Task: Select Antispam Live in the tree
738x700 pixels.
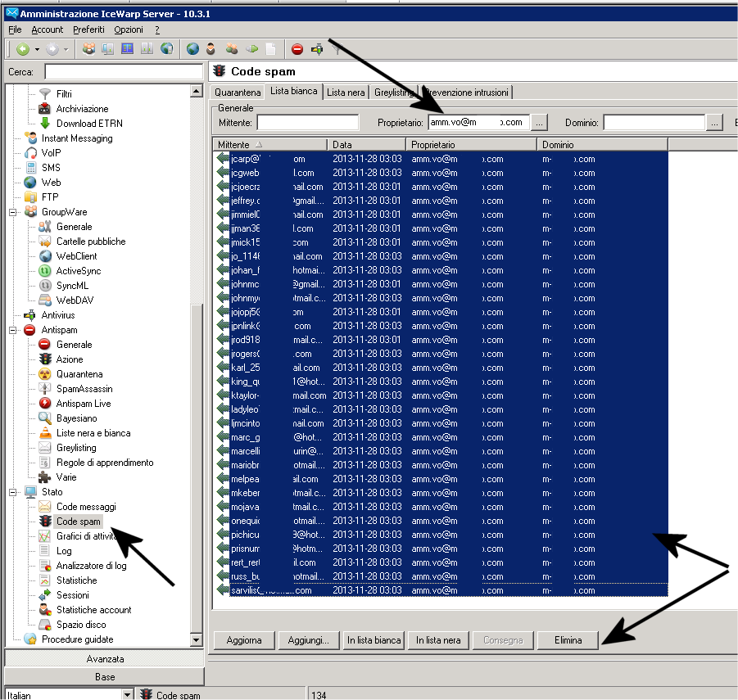Action: pyautogui.click(x=84, y=404)
